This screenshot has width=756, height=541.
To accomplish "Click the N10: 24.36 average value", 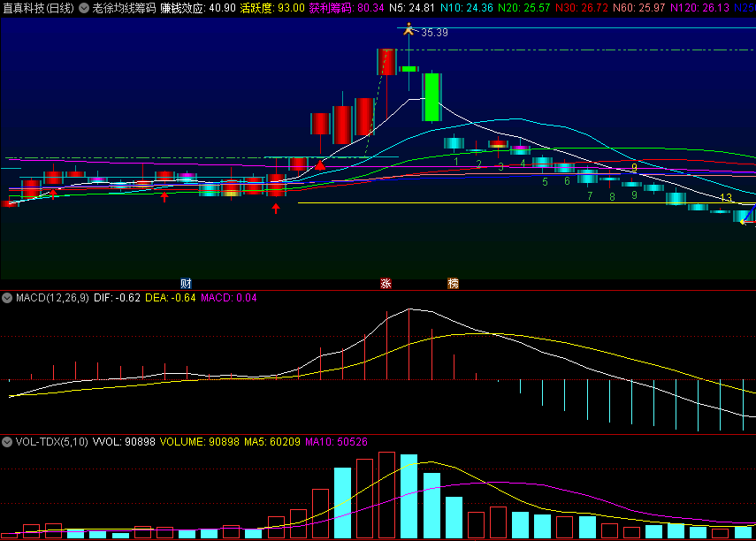I will click(467, 8).
